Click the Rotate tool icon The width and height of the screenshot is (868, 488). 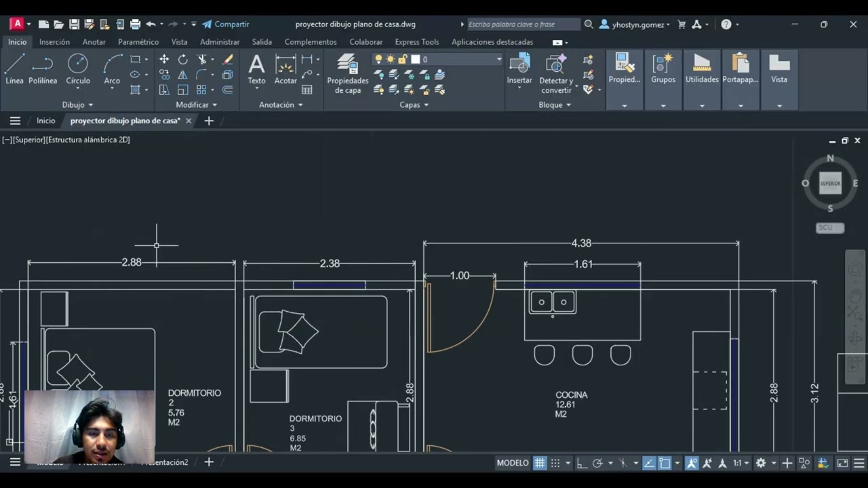[x=183, y=60]
